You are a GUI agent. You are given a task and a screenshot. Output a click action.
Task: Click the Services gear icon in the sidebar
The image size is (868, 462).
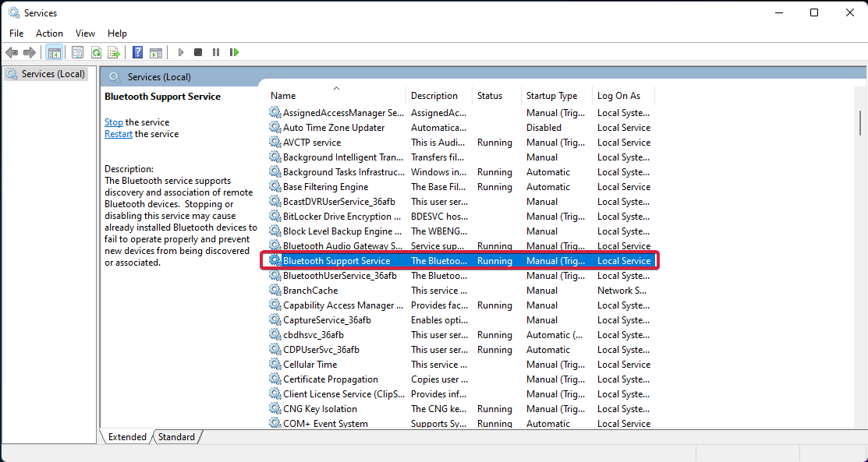point(11,73)
